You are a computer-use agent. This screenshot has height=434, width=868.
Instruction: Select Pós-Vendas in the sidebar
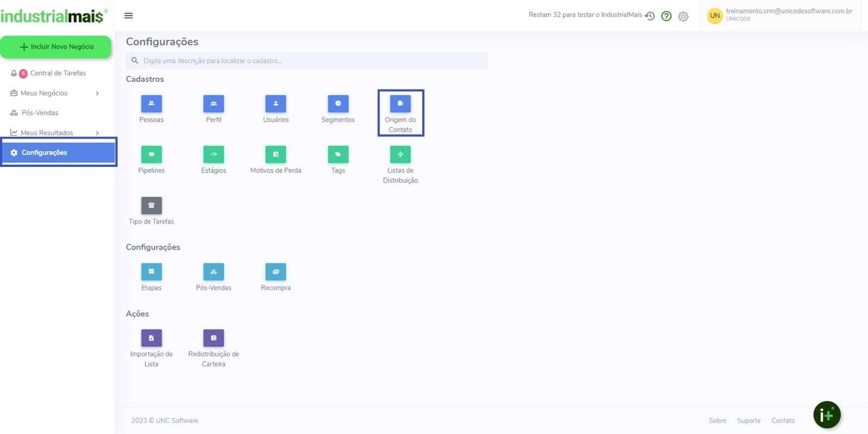[40, 113]
